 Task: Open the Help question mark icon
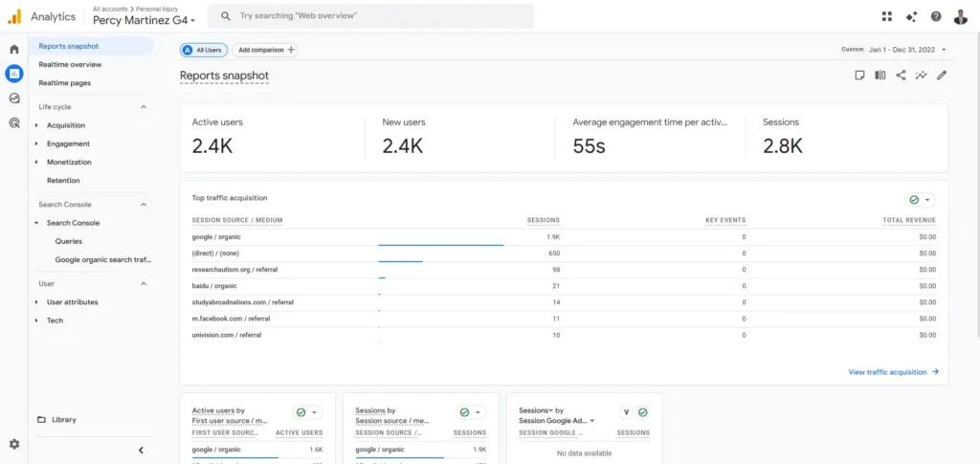coord(936,16)
